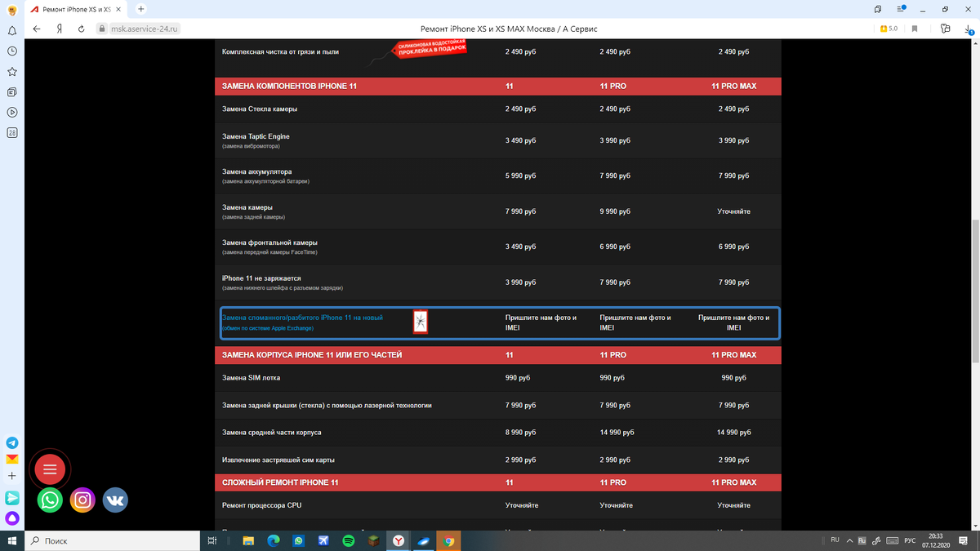Open the downloads arrow icon
The height and width of the screenshot is (551, 980).
click(x=968, y=29)
